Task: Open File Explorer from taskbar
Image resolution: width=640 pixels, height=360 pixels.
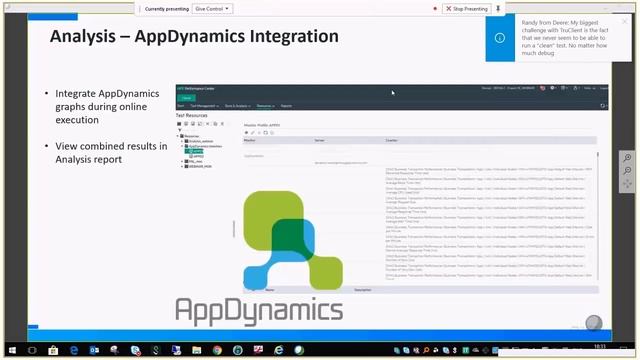Action: pyautogui.click(x=197, y=350)
